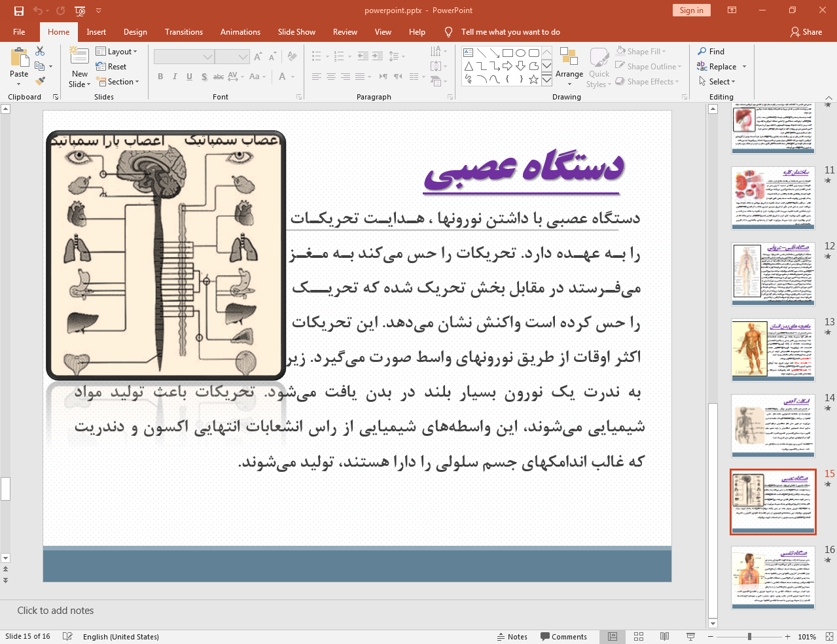Open the font name combo box

[184, 57]
